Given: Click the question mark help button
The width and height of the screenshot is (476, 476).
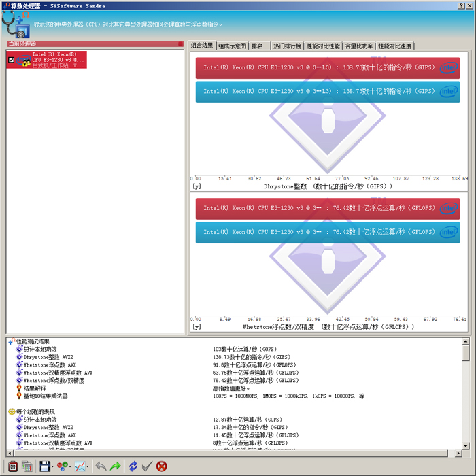Looking at the screenshot, I should [462, 5].
